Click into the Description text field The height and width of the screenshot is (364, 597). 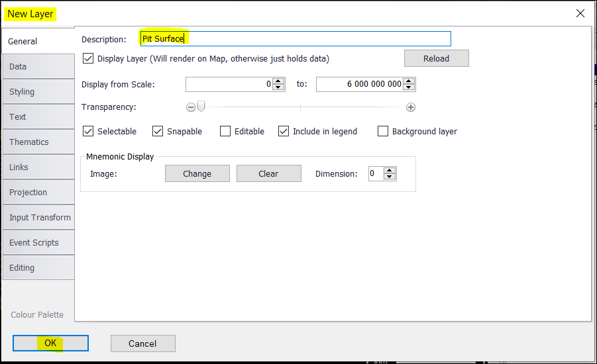click(295, 39)
